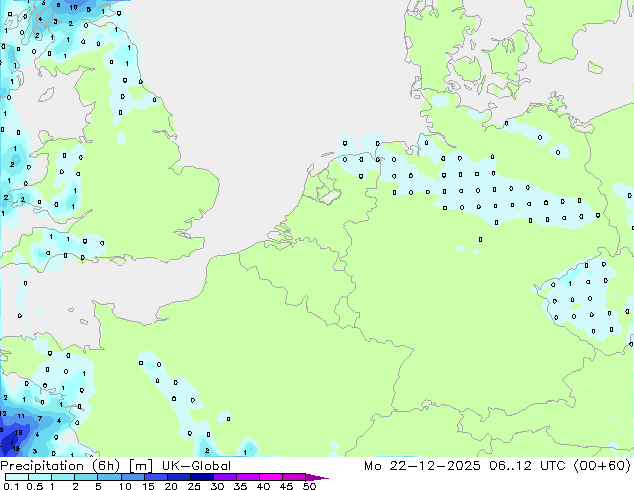Image resolution: width=634 pixels, height=490 pixels.
Task: Click the '[m]' unit label
Action: click(140, 466)
